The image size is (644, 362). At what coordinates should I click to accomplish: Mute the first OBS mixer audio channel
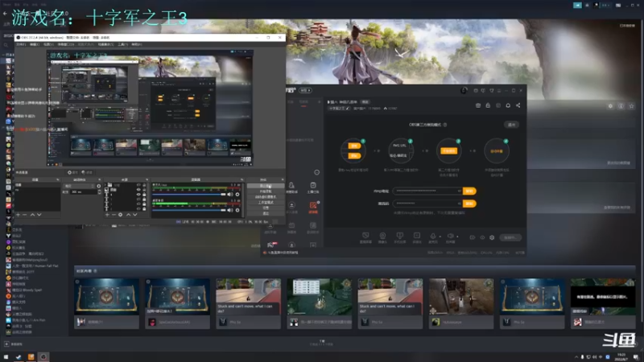230,195
